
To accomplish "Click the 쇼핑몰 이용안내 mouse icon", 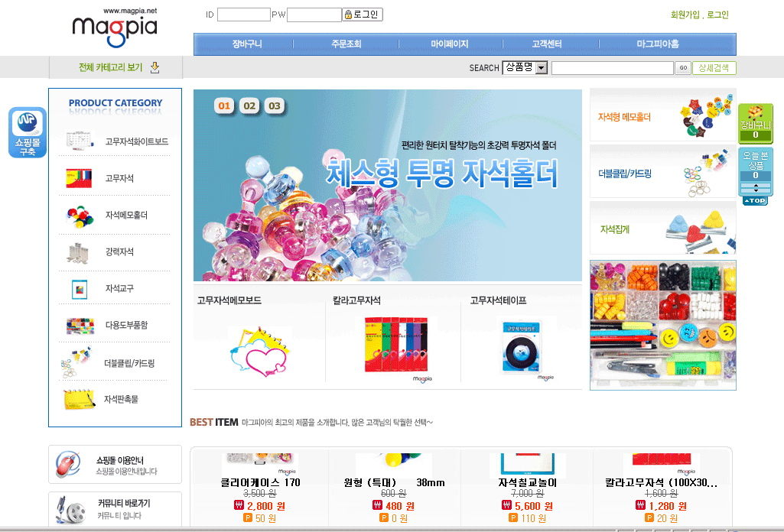I will click(x=68, y=463).
